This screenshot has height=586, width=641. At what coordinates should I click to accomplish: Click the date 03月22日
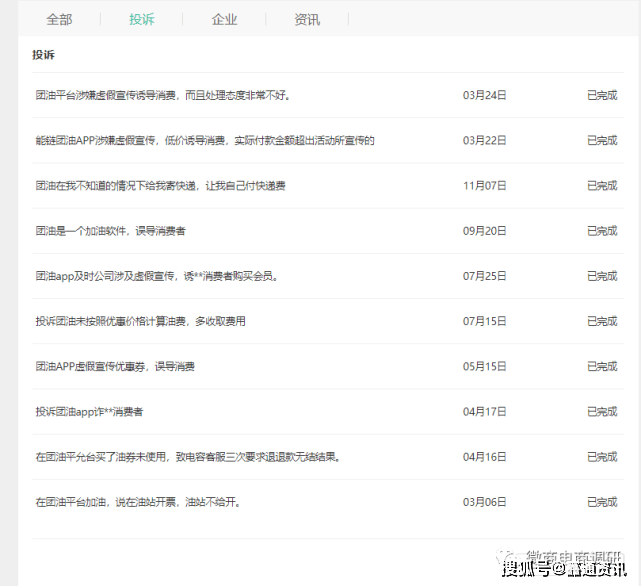coord(484,141)
